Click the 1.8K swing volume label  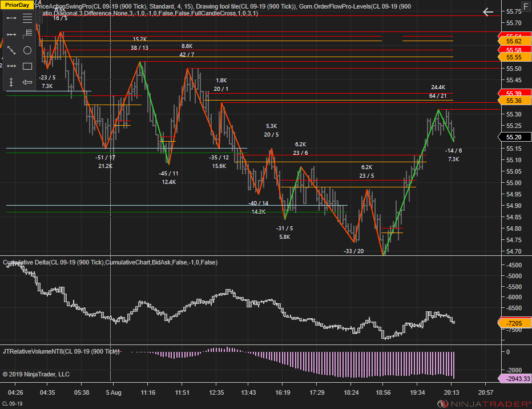221,80
